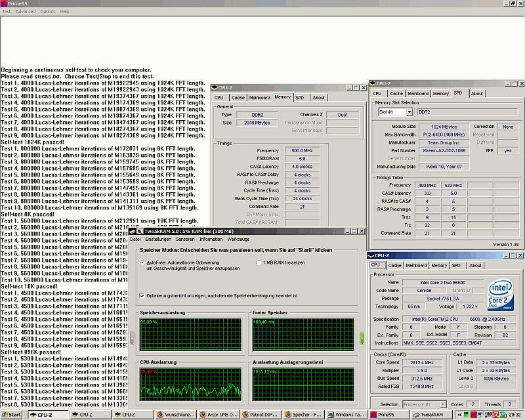Image resolution: width=525 pixels, height=420 pixels.
Task: Click Bus Speed value 312.5 MHz
Action: click(422, 379)
